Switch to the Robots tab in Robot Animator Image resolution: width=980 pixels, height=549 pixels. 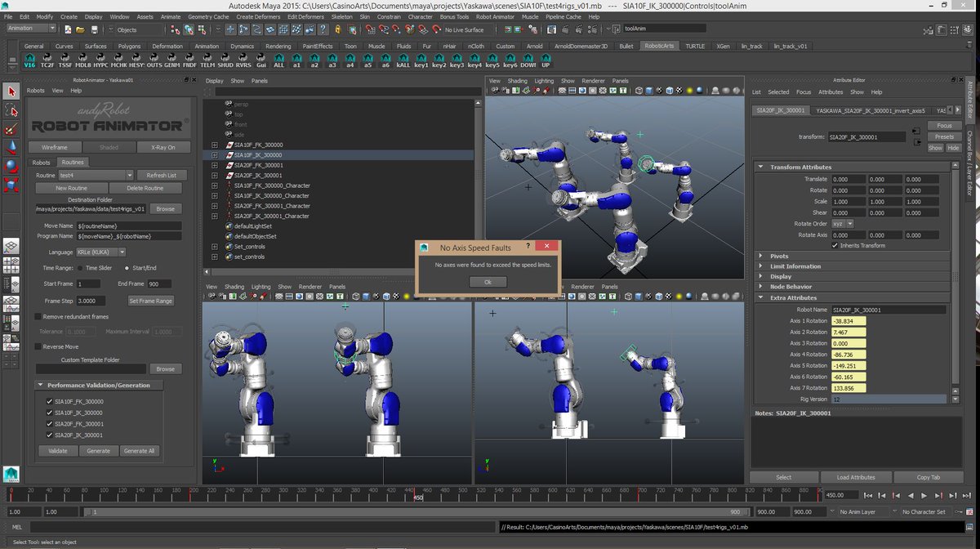click(x=41, y=162)
